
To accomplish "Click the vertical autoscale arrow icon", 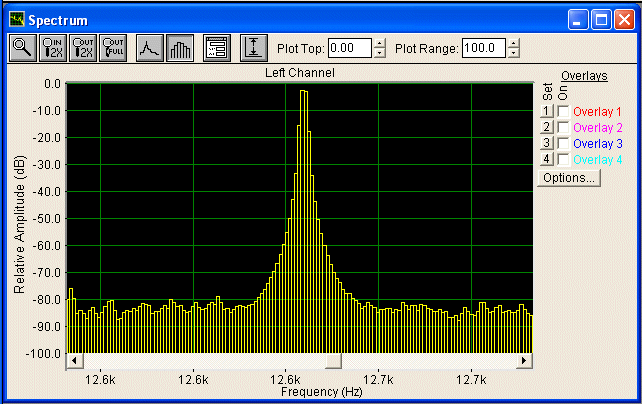I will (254, 48).
